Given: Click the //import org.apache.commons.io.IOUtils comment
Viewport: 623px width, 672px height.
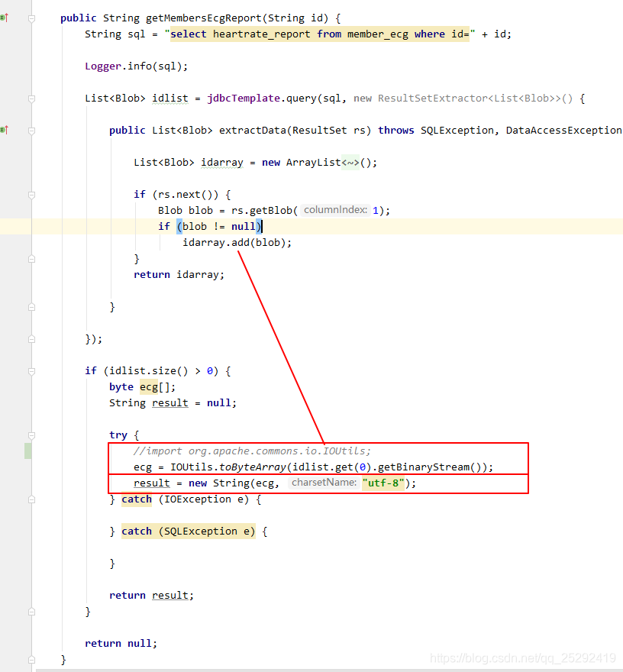Looking at the screenshot, I should click(252, 451).
